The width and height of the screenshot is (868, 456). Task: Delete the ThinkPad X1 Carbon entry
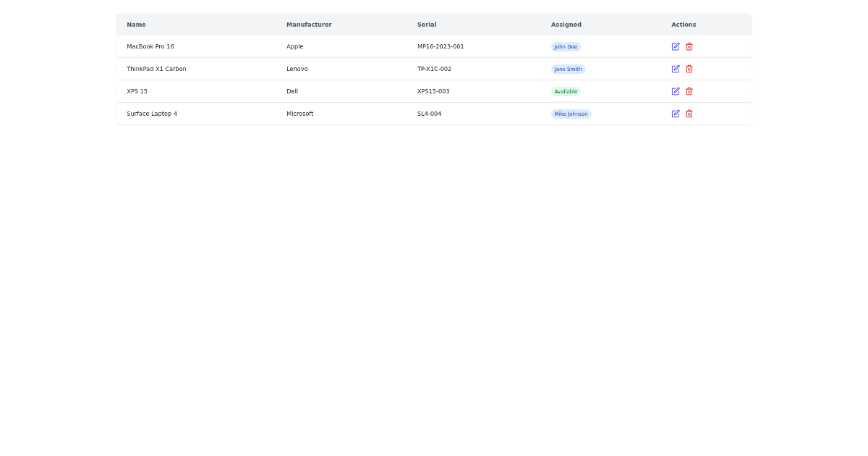point(689,69)
